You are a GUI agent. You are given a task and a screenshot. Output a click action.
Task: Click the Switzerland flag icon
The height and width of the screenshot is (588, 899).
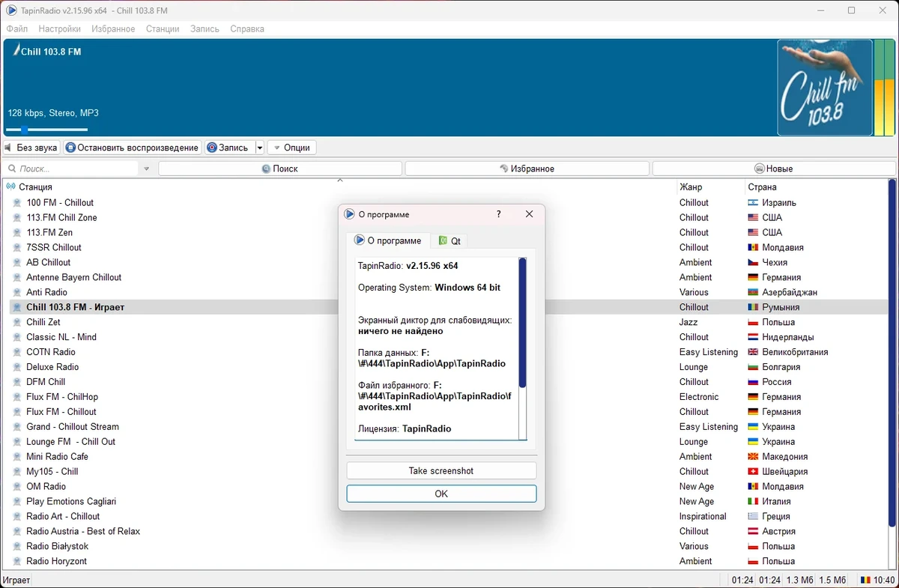(753, 472)
